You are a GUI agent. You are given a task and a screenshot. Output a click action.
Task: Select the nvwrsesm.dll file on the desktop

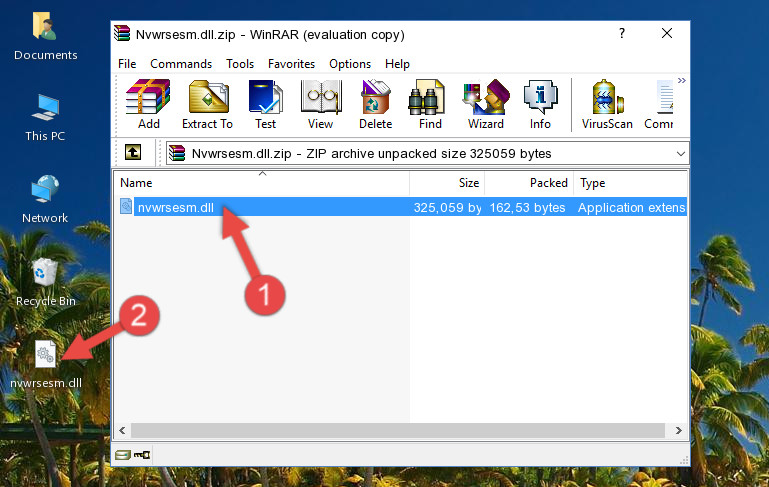click(x=46, y=365)
